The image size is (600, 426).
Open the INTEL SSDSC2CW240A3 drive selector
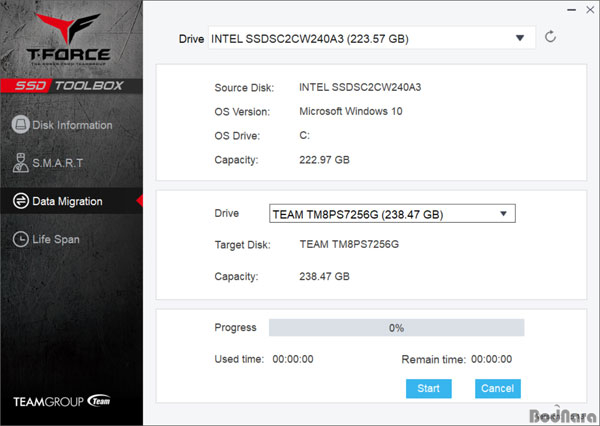coord(372,38)
